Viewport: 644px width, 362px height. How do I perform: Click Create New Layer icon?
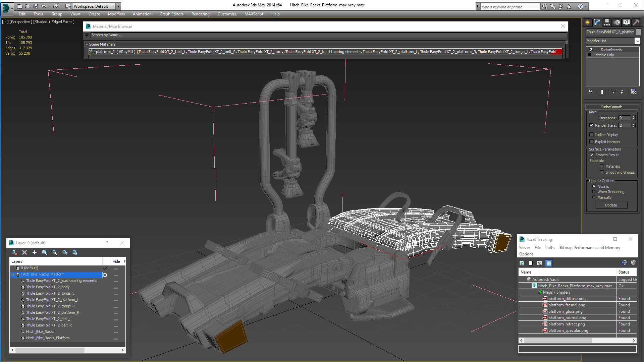coord(14,252)
